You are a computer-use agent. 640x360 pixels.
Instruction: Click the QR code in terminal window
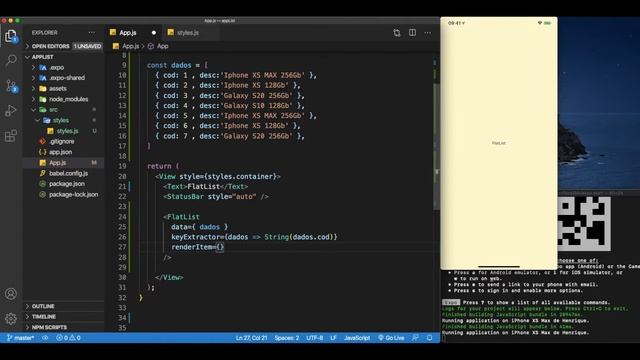pyautogui.click(x=584, y=224)
